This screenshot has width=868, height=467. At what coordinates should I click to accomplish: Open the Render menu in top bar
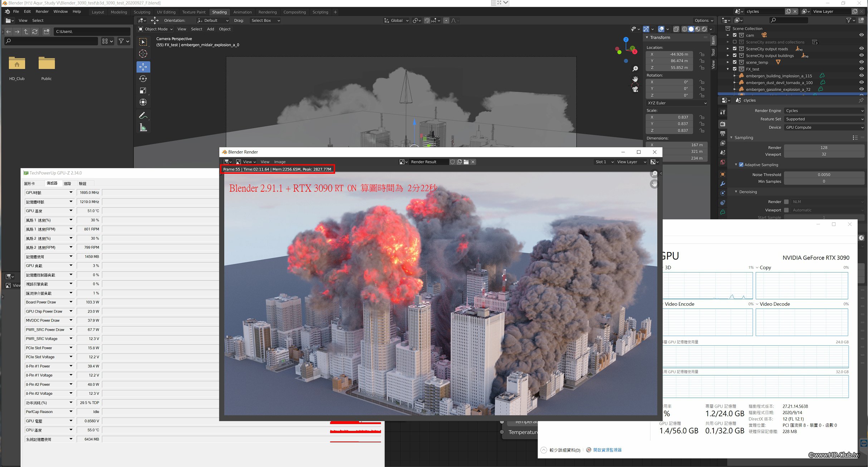[42, 11]
